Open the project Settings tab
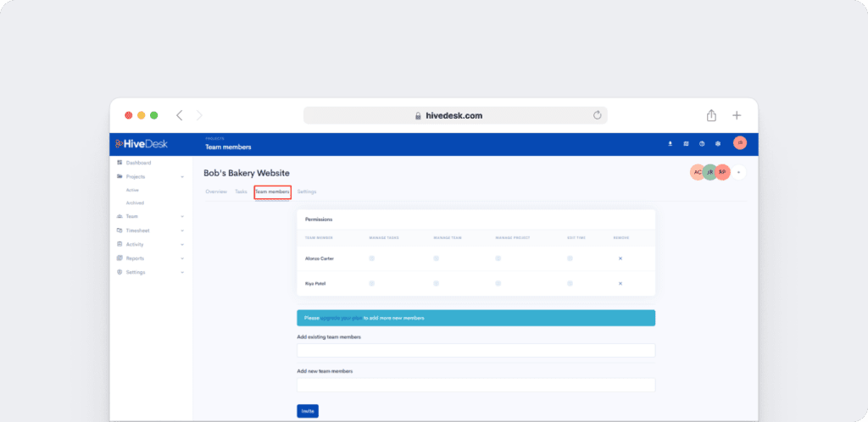This screenshot has width=868, height=422. (307, 192)
